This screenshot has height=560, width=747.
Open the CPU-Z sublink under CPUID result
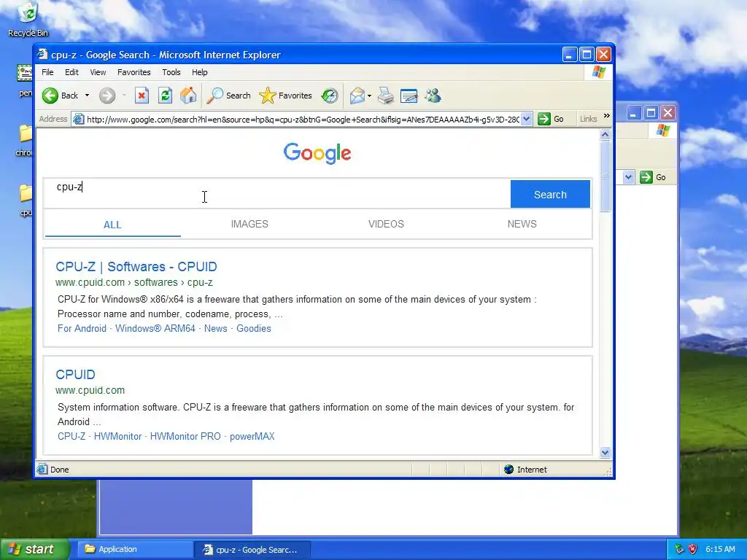pyautogui.click(x=71, y=436)
